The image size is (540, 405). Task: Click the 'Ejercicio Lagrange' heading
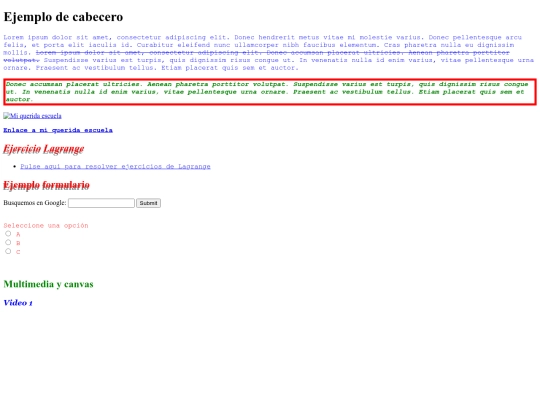point(44,149)
